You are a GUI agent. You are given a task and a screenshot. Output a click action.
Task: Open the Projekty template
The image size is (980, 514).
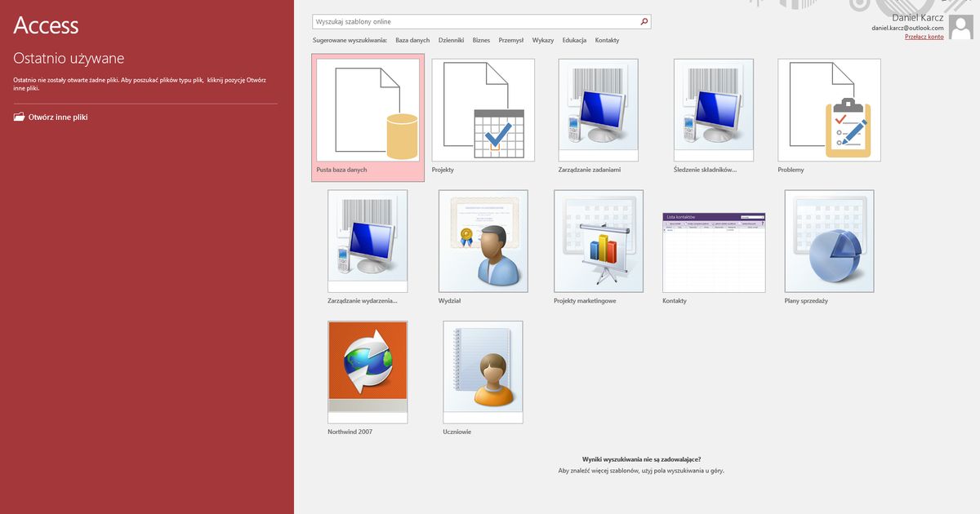tap(483, 110)
